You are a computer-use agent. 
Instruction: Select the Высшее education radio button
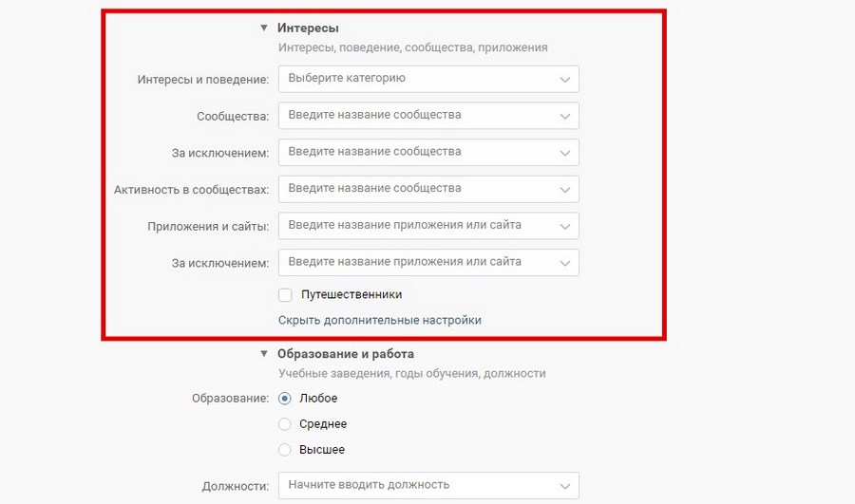(285, 450)
